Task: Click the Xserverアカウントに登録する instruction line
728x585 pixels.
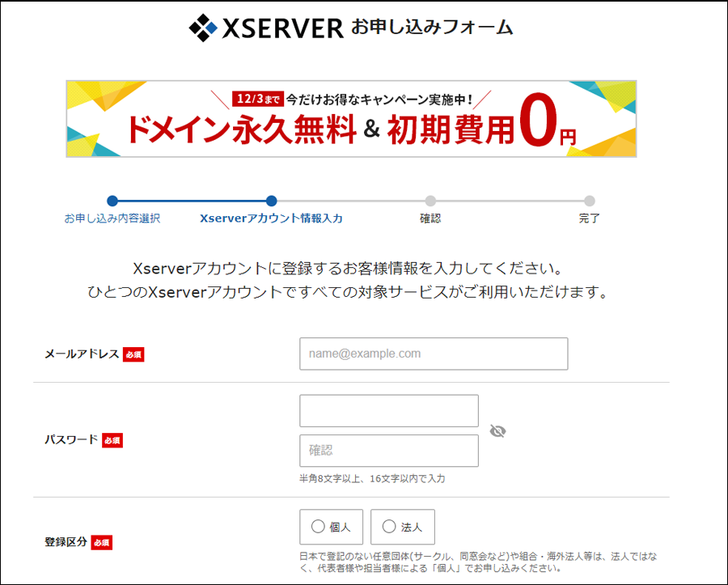Action: 348,269
